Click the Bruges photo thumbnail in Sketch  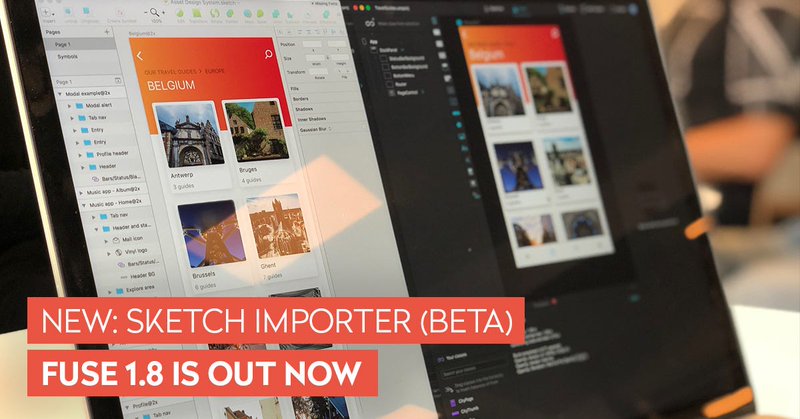(257, 131)
